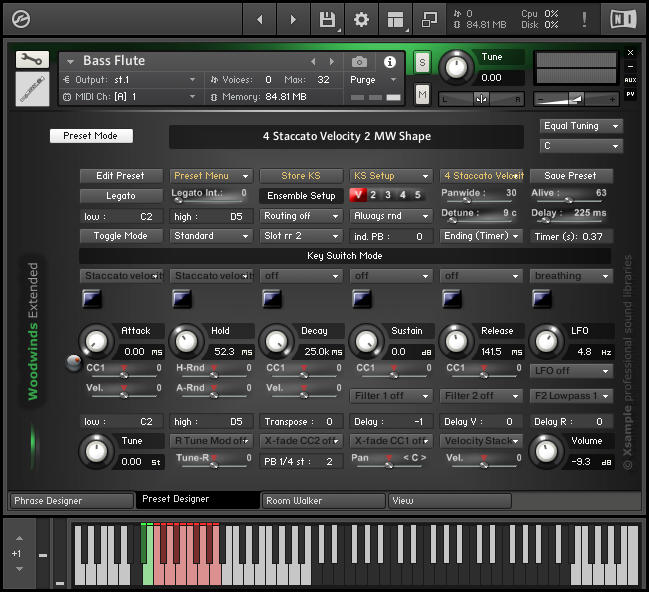649x592 pixels.
Task: Click the LFO rate knob
Action: pyautogui.click(x=546, y=342)
